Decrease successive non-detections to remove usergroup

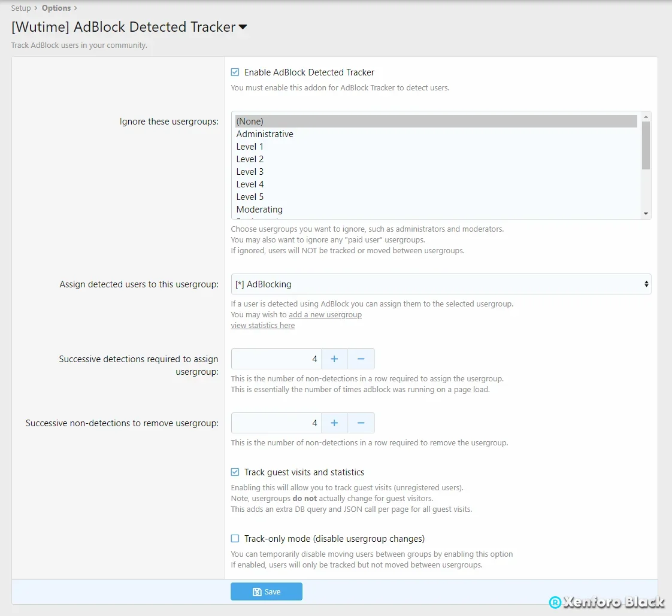(x=361, y=423)
